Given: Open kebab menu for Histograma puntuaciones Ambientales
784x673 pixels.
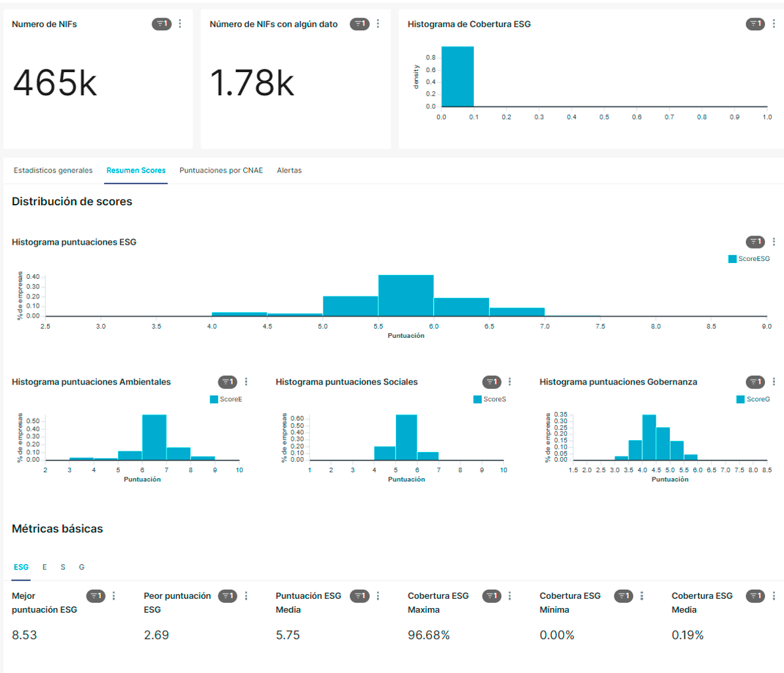Looking at the screenshot, I should (x=246, y=382).
